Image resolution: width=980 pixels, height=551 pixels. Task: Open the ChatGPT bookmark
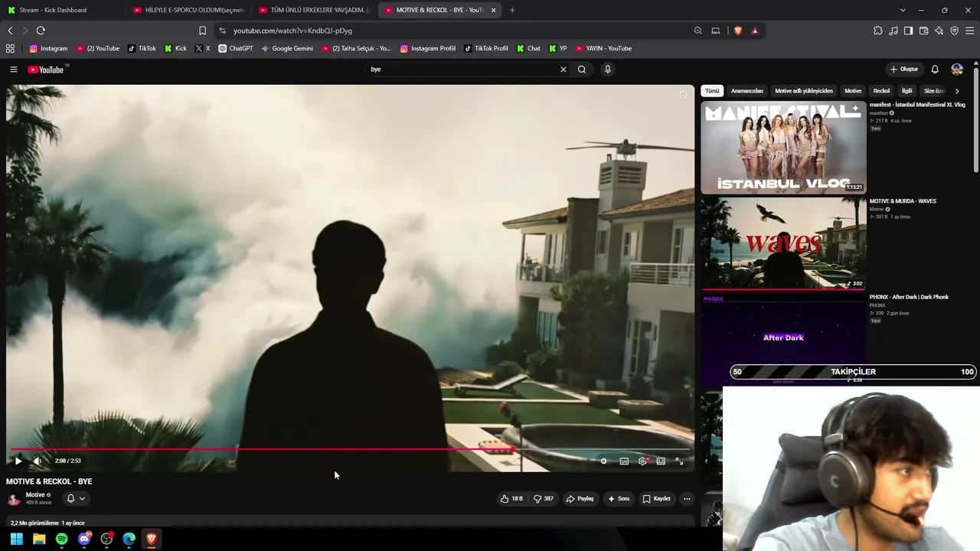pos(235,48)
